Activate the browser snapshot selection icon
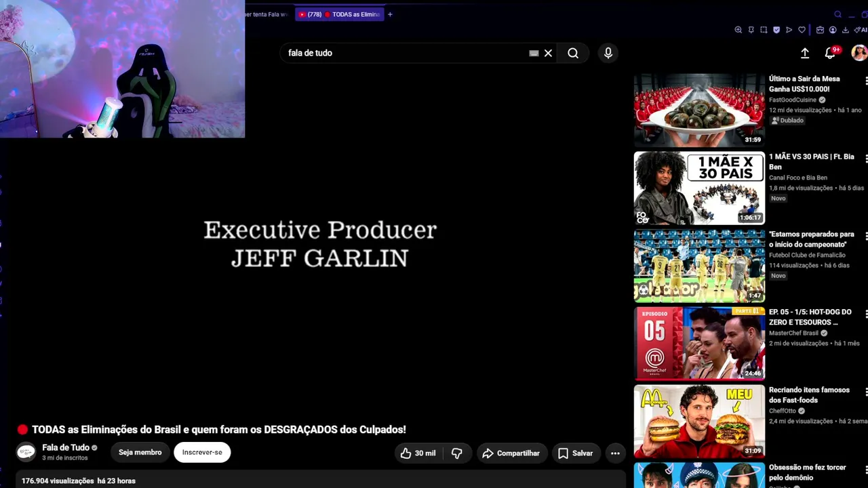The image size is (868, 488). 764,30
